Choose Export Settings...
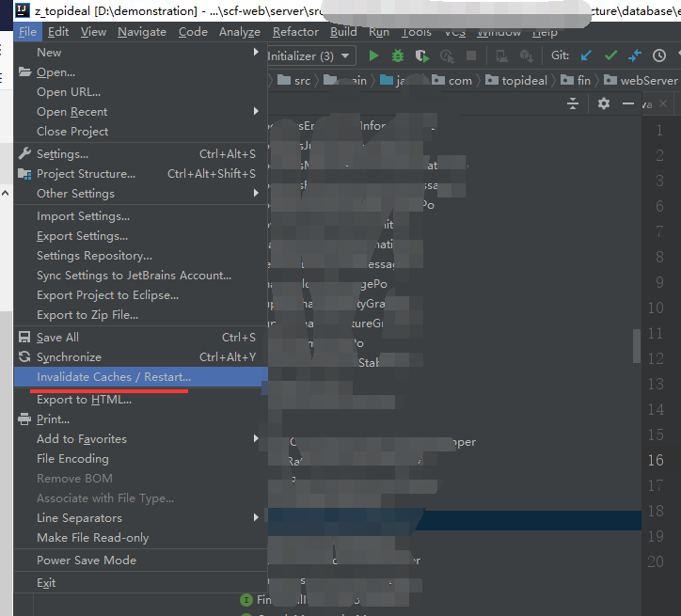 (x=141, y=236)
